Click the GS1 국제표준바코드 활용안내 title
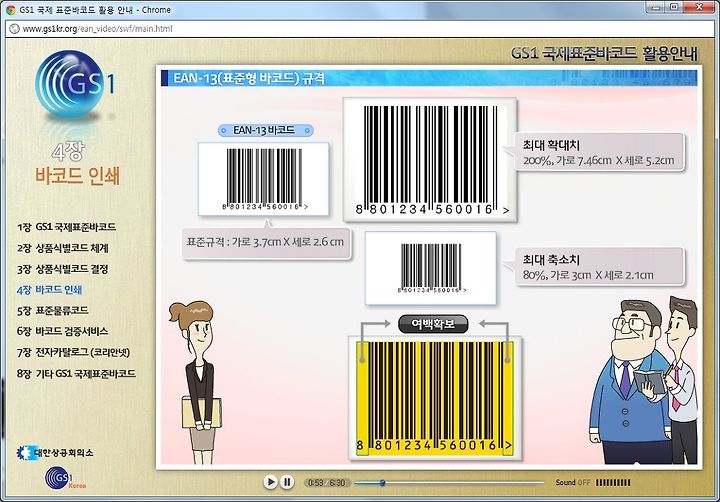The image size is (720, 502). pos(604,53)
